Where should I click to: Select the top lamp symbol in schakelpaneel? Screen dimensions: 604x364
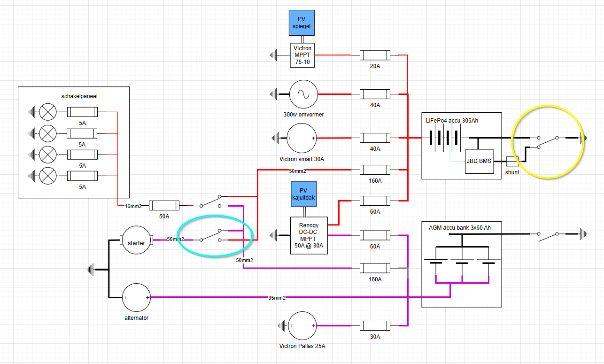coord(47,112)
